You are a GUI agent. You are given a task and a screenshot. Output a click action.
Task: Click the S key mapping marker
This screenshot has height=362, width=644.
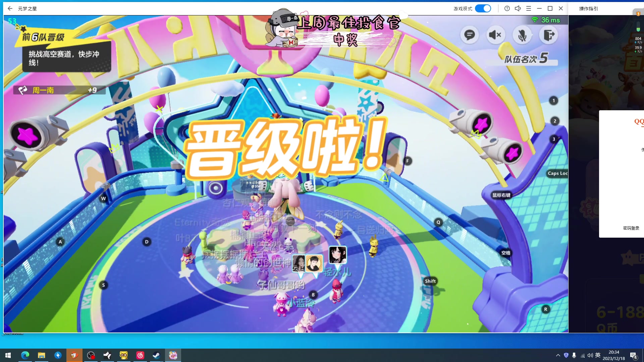pos(103,285)
